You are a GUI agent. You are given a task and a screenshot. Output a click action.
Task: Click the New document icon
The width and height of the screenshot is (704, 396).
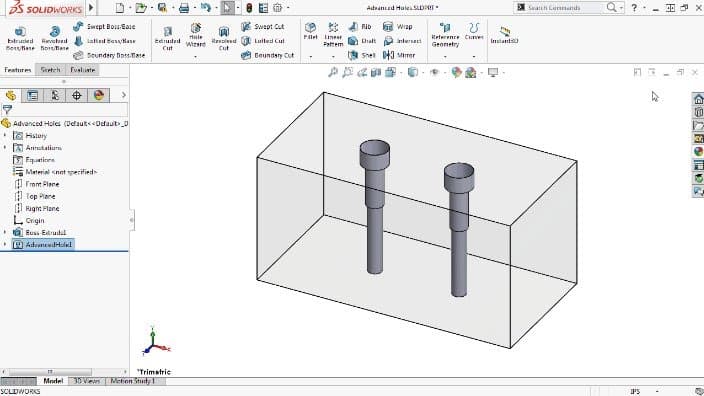(119, 8)
